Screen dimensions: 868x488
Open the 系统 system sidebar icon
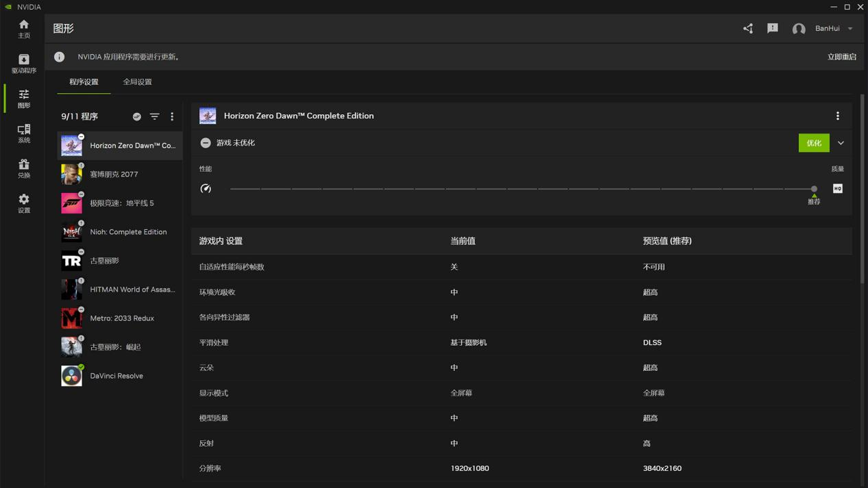[x=24, y=133]
